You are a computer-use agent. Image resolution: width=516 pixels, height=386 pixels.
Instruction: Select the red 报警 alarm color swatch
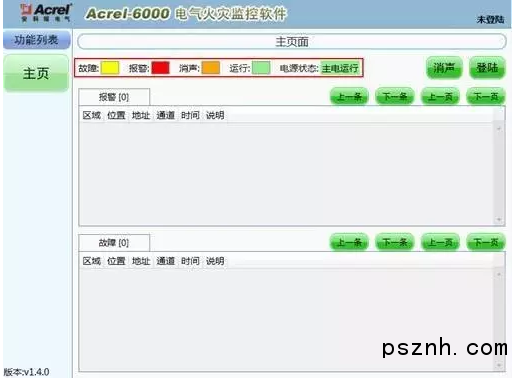click(160, 68)
